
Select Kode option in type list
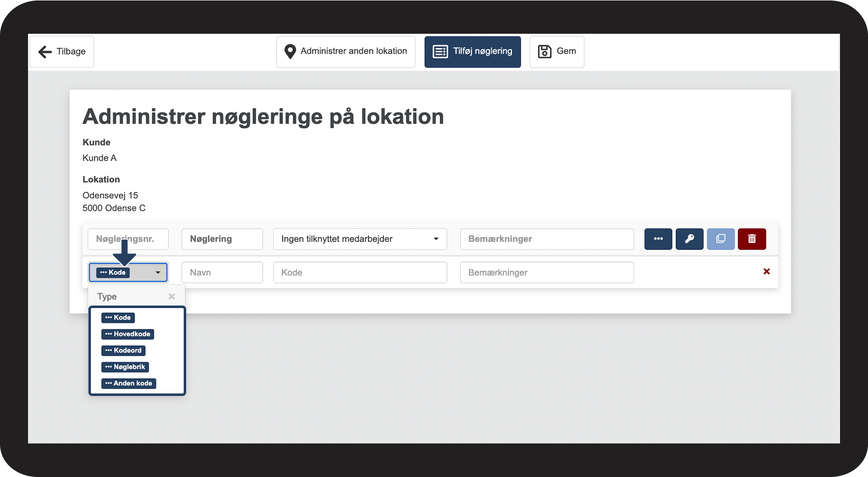[118, 318]
